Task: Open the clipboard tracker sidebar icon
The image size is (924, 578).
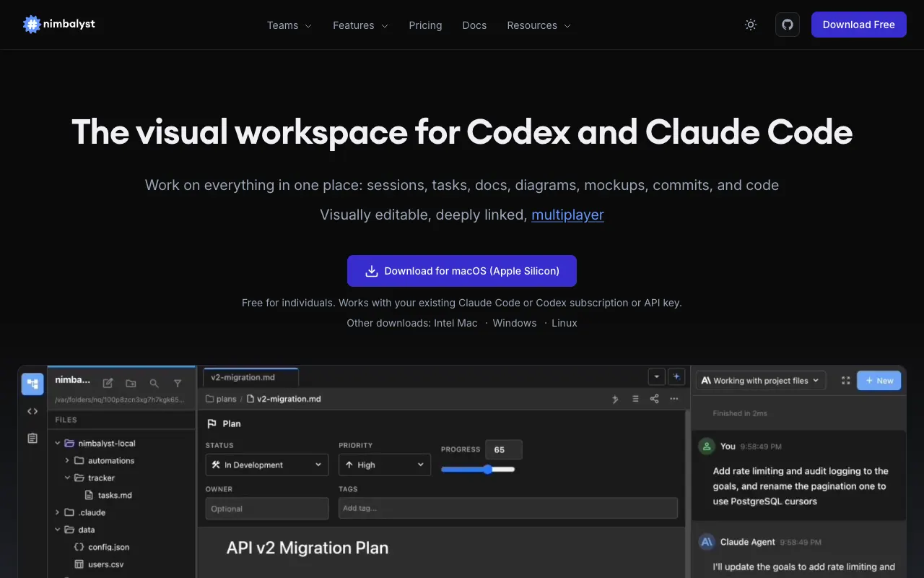Action: [32, 438]
